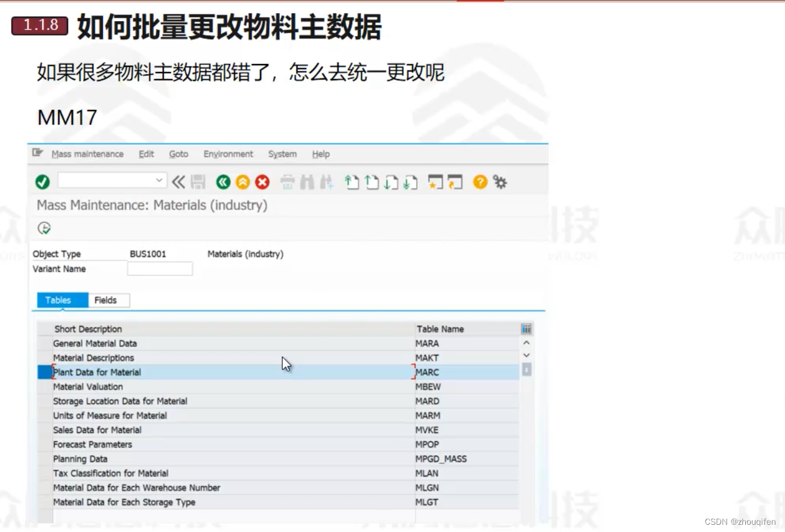This screenshot has width=785, height=532.
Task: Click the Save diskette icon
Action: 198,181
